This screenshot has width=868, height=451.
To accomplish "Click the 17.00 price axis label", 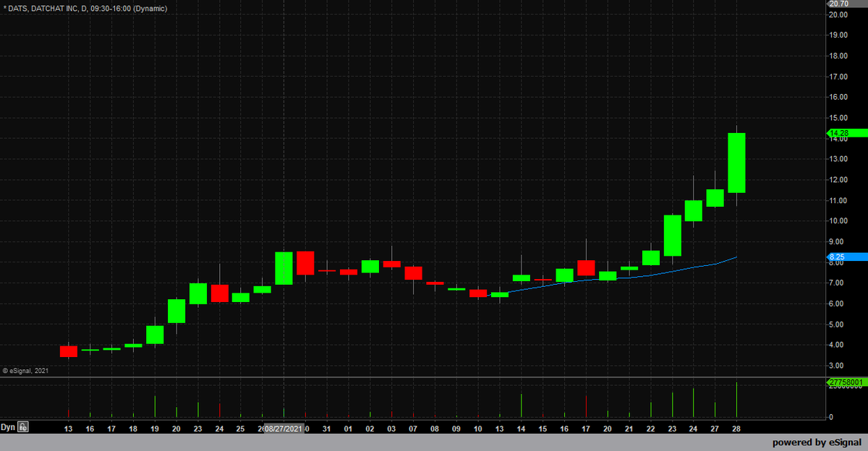I will [838, 77].
